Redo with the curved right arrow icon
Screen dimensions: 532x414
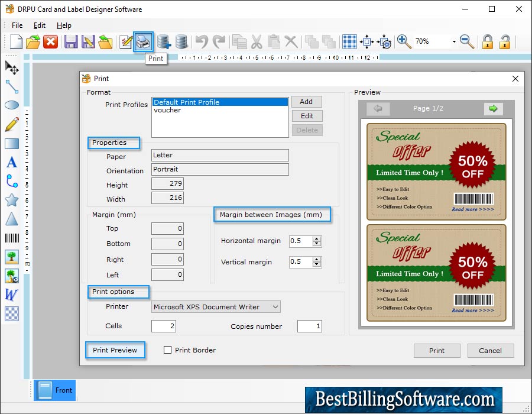click(219, 42)
